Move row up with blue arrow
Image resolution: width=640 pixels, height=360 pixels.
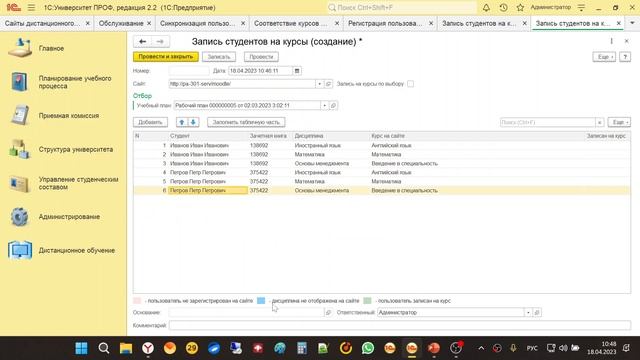tap(182, 122)
